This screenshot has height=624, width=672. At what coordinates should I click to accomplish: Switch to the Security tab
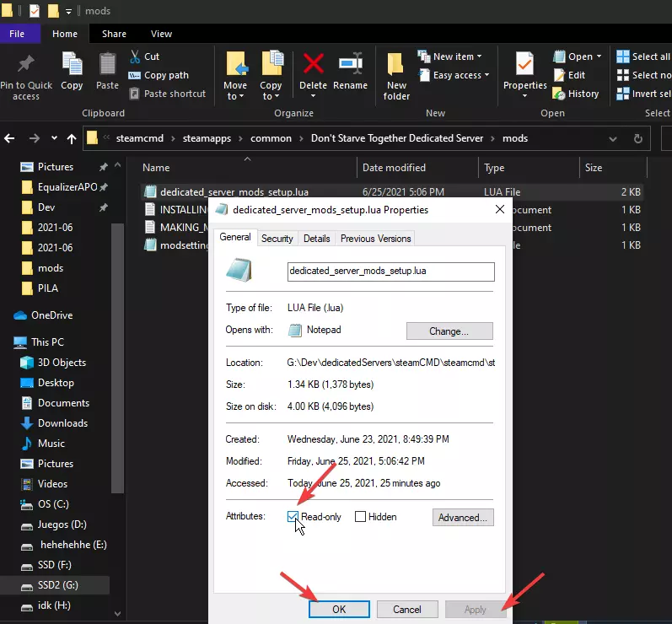(277, 239)
